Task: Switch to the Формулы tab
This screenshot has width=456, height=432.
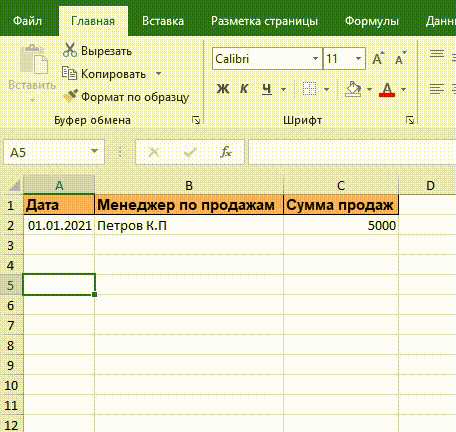Action: [372, 21]
